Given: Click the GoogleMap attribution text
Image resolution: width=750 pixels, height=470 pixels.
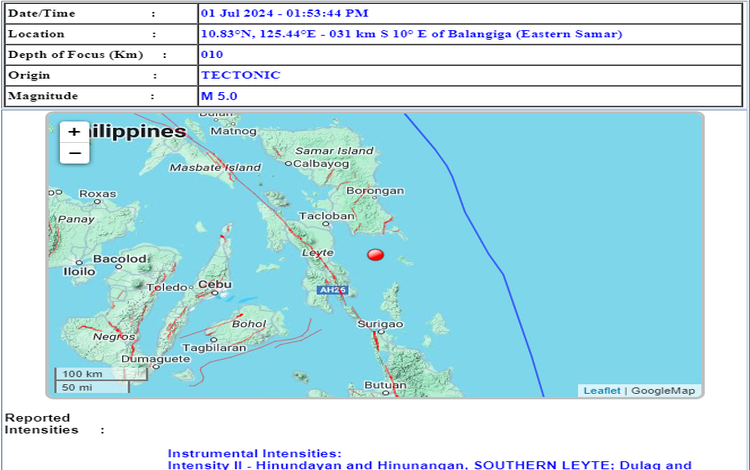Looking at the screenshot, I should [x=663, y=391].
